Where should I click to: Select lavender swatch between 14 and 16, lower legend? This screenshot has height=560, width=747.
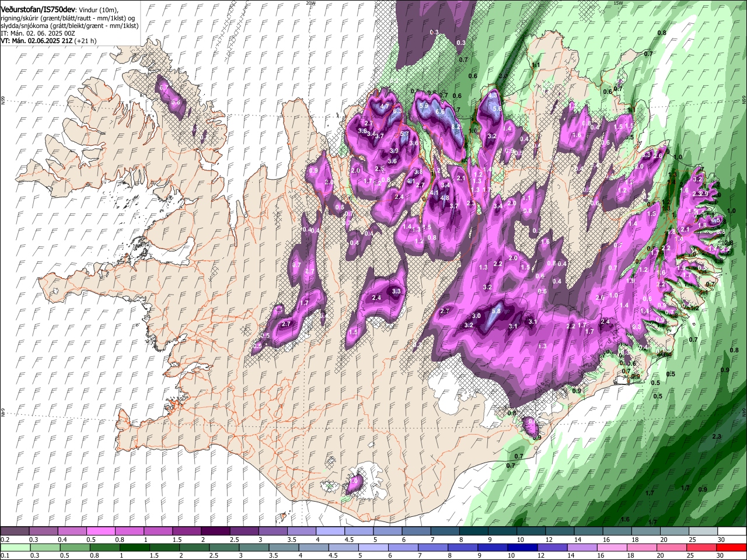[x=582, y=547]
